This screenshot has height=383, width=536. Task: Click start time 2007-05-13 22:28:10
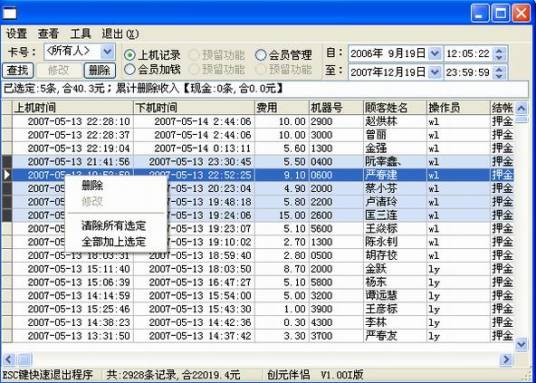coord(79,121)
